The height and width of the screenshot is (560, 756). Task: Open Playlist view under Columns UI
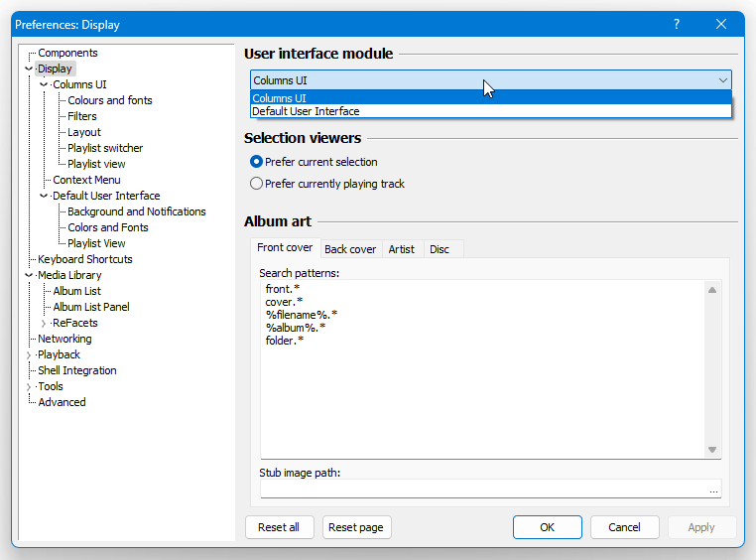[96, 165]
